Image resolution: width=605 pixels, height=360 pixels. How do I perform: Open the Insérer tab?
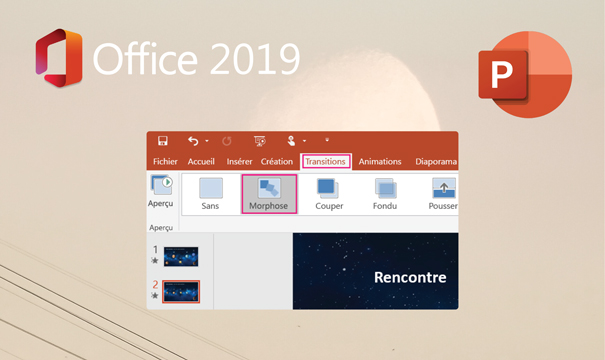coord(239,162)
